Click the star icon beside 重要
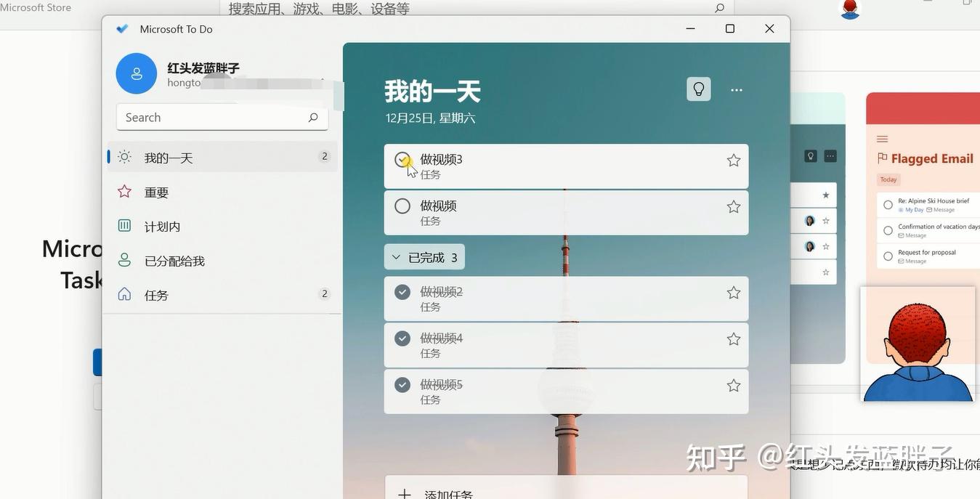Viewport: 980px width, 499px height. tap(125, 191)
